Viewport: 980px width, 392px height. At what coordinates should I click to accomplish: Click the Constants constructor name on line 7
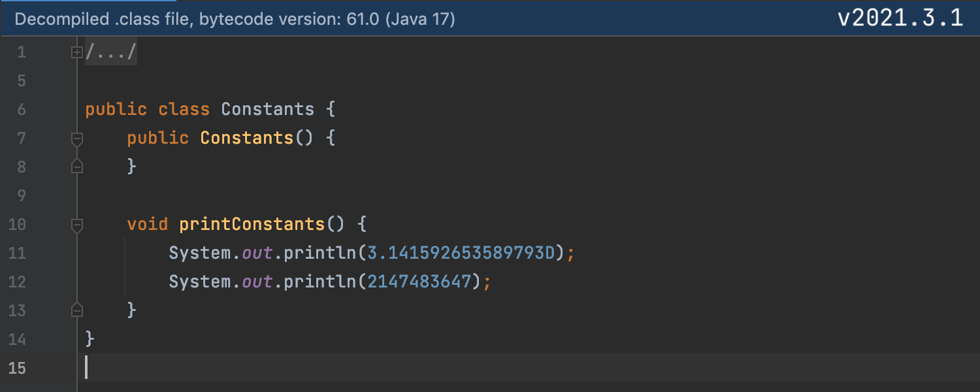246,138
